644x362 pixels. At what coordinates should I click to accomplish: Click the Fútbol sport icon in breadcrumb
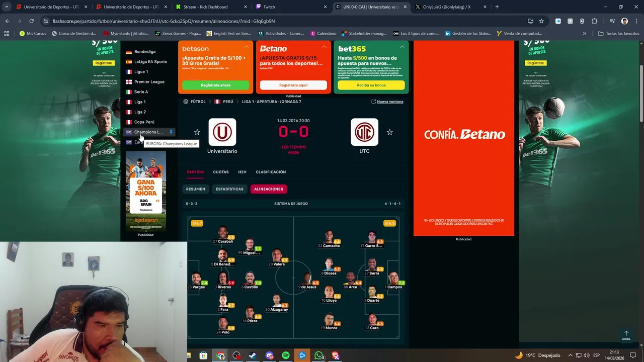tap(186, 102)
